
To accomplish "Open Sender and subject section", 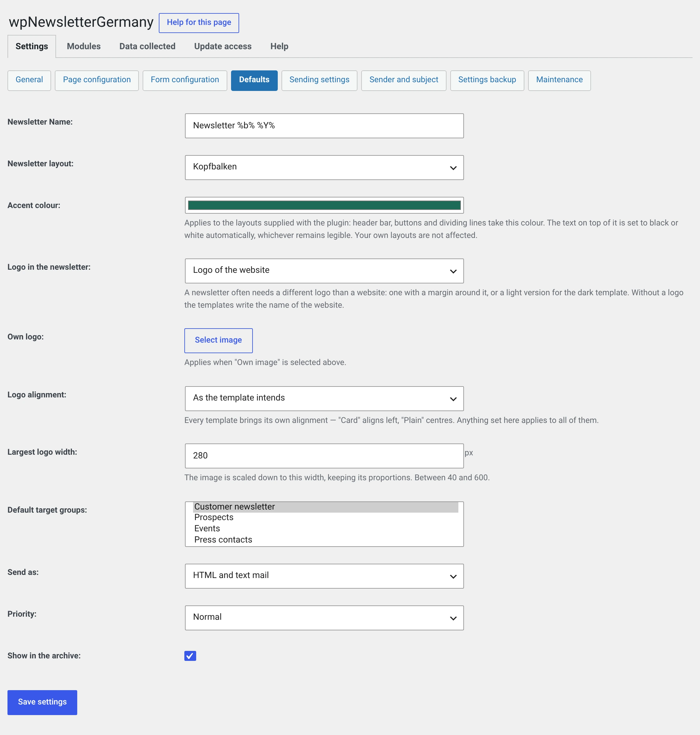I will pos(403,80).
